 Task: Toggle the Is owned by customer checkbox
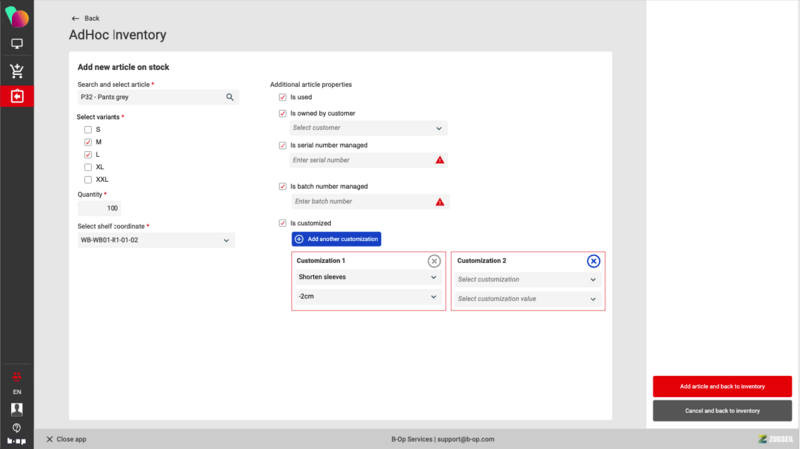click(283, 113)
